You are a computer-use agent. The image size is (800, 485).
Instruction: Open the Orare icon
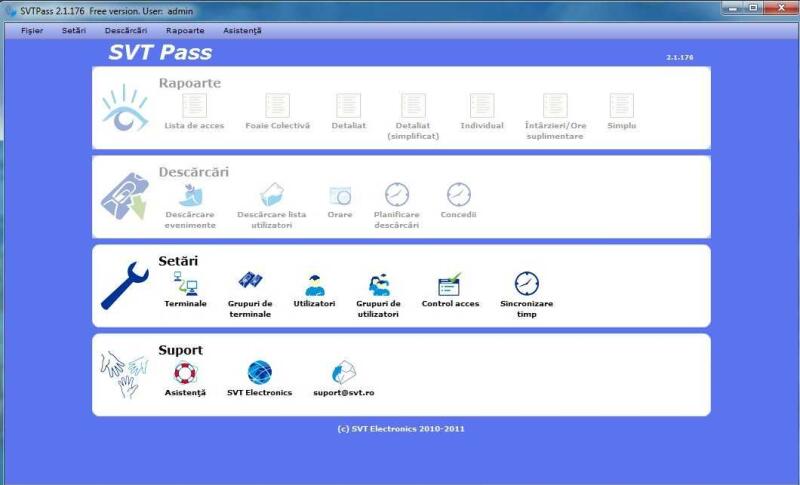pos(340,196)
